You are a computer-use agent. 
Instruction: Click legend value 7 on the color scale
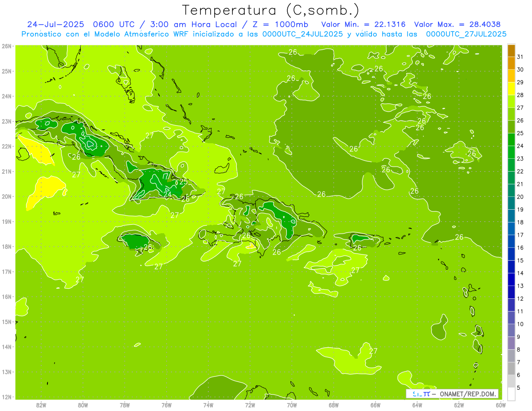(519, 362)
